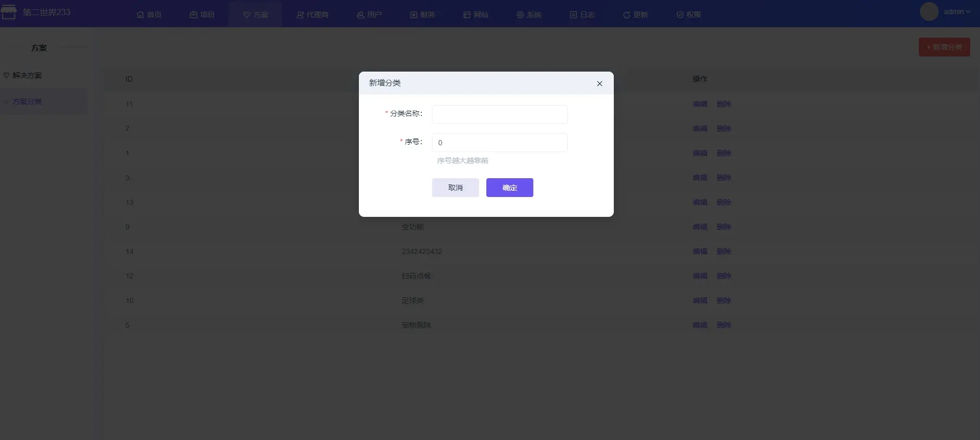Open the 网站 menu item
The width and height of the screenshot is (980, 440).
click(476, 15)
